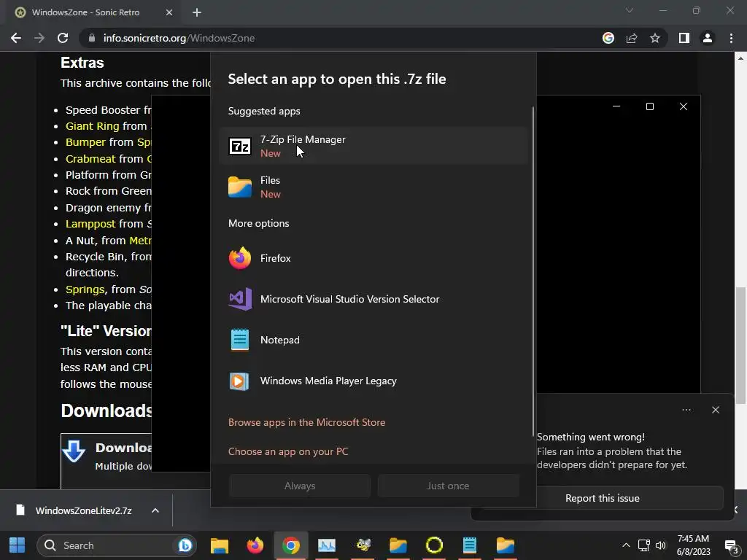Dismiss the Something went wrong notification
747x560 pixels.
(715, 410)
